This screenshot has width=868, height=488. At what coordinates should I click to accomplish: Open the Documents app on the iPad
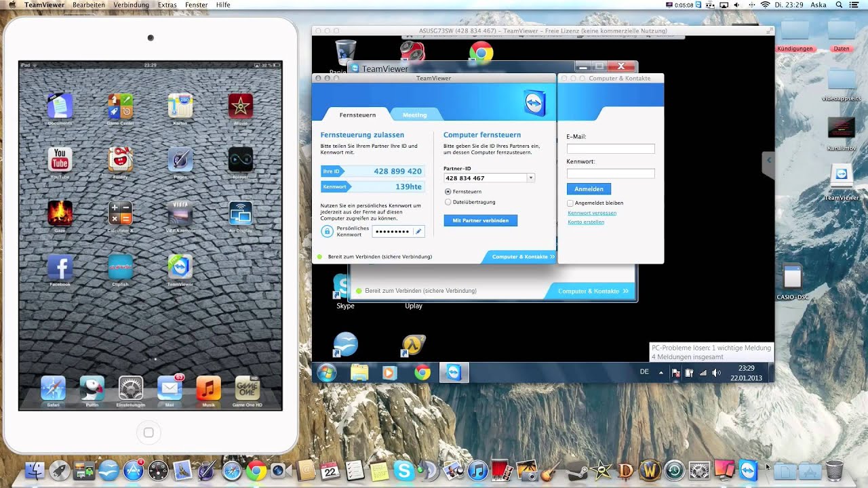60,106
